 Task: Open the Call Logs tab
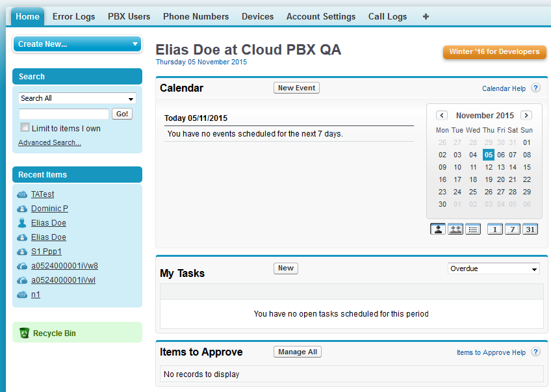387,16
